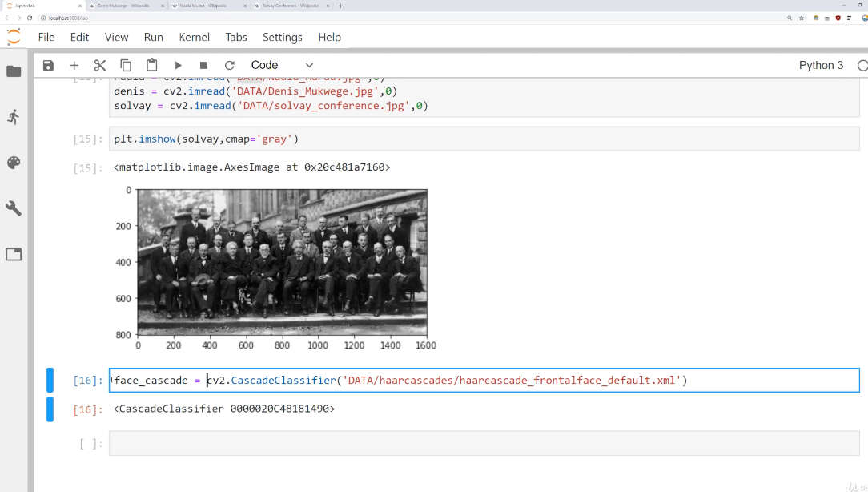Open the Help menu
This screenshot has width=868, height=492.
coord(329,37)
